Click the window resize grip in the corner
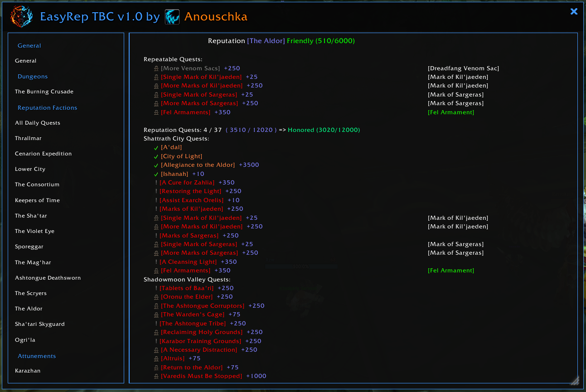 point(574,380)
